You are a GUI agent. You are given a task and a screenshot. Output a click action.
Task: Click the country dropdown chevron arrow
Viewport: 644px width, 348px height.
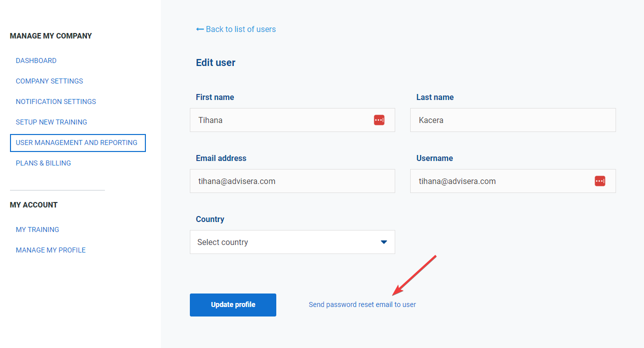[384, 241]
